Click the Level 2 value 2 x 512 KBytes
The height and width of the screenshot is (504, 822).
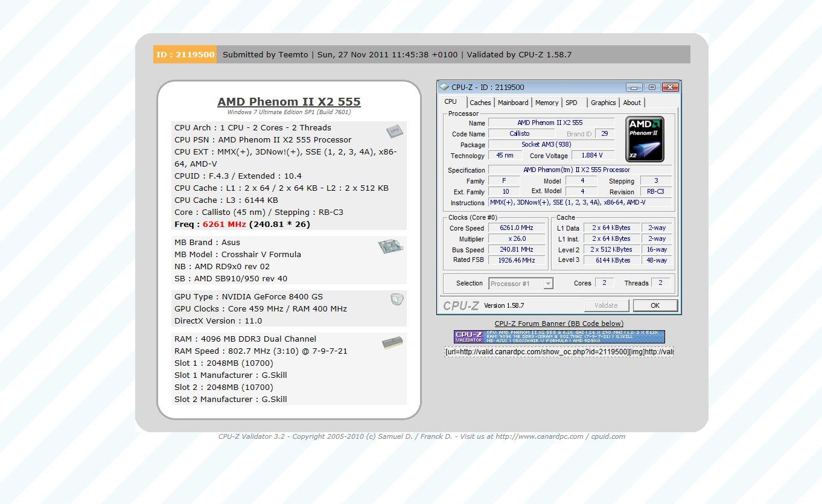[611, 250]
